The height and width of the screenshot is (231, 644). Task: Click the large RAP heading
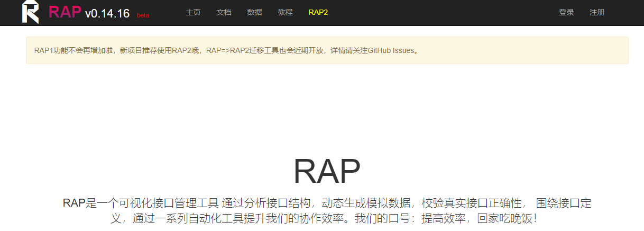[x=327, y=172]
